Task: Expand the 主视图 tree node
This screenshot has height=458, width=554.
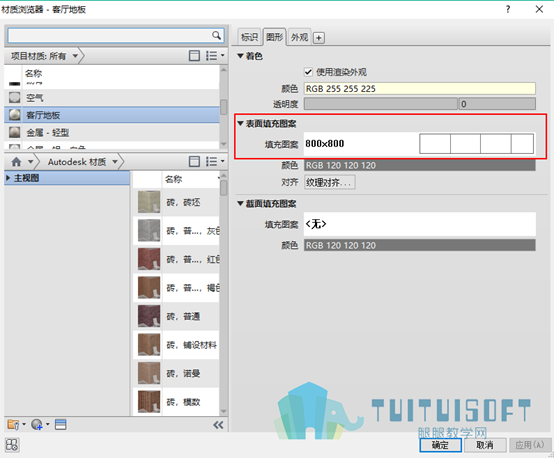Action: pyautogui.click(x=8, y=178)
